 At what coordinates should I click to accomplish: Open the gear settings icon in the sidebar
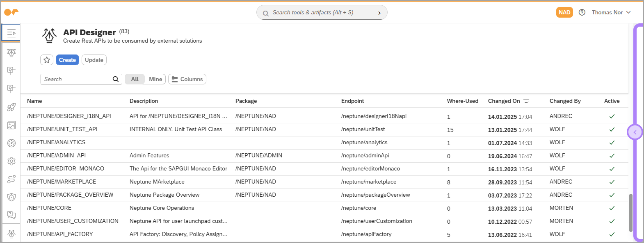tap(11, 161)
